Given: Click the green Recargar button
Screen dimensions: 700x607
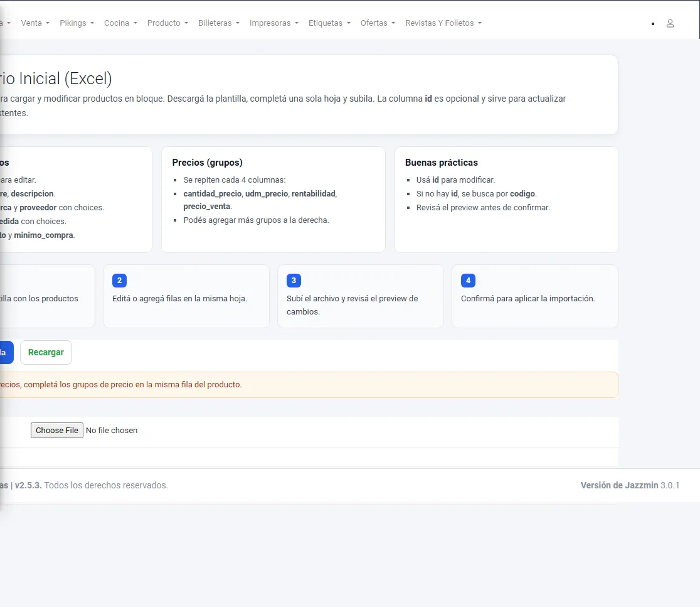Looking at the screenshot, I should point(46,352).
